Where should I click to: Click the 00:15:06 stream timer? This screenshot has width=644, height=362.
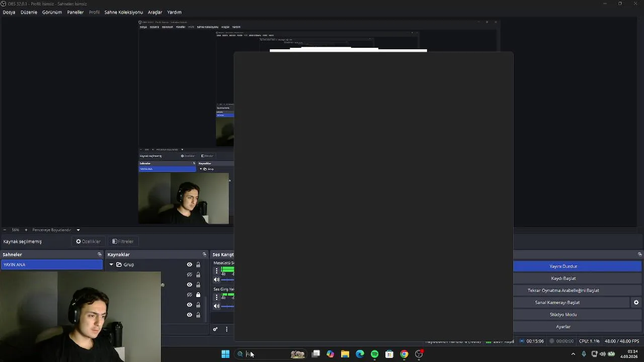[x=535, y=341]
